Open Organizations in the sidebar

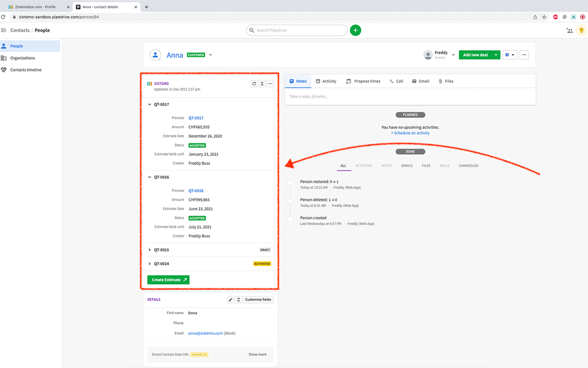point(22,58)
